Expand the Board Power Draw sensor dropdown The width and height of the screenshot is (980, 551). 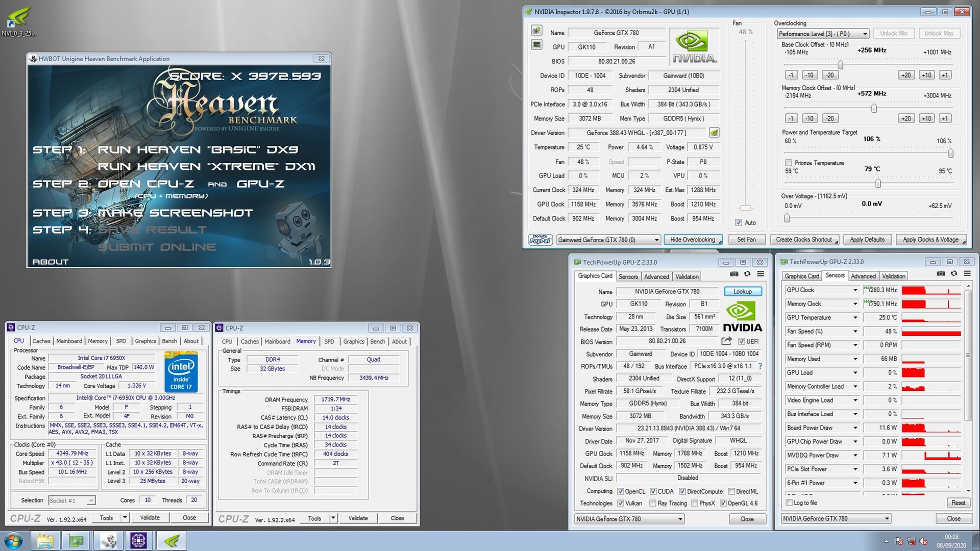coord(855,428)
